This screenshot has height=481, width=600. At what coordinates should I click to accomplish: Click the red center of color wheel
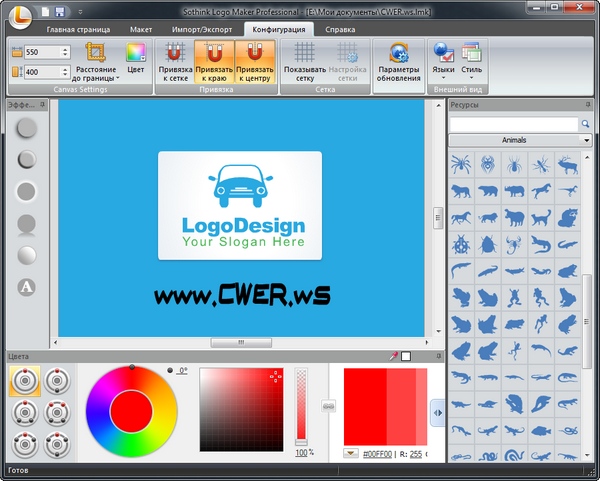coord(131,411)
